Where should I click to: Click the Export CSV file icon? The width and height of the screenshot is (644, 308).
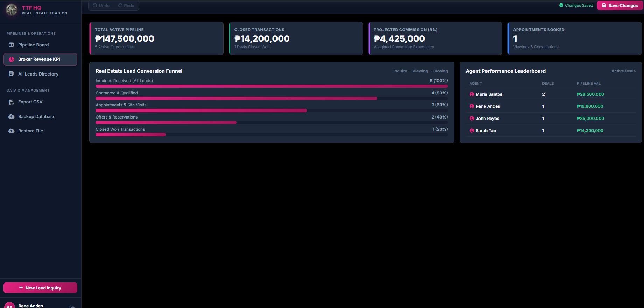11,102
